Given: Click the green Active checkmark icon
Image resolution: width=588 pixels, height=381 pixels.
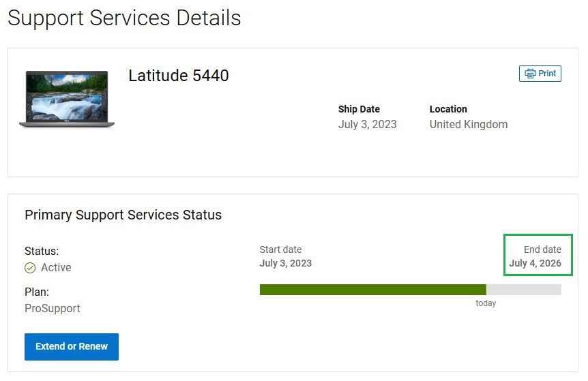Looking at the screenshot, I should point(30,268).
